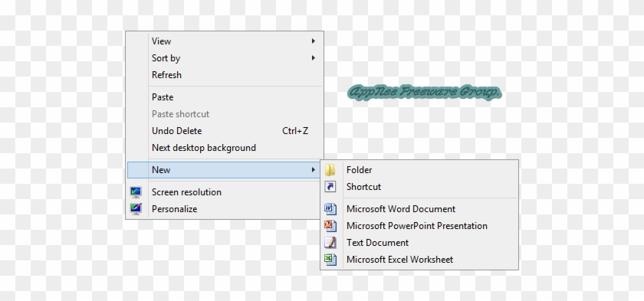The width and height of the screenshot is (644, 301).
Task: Click the Excel worksheet icon
Action: pyautogui.click(x=330, y=260)
